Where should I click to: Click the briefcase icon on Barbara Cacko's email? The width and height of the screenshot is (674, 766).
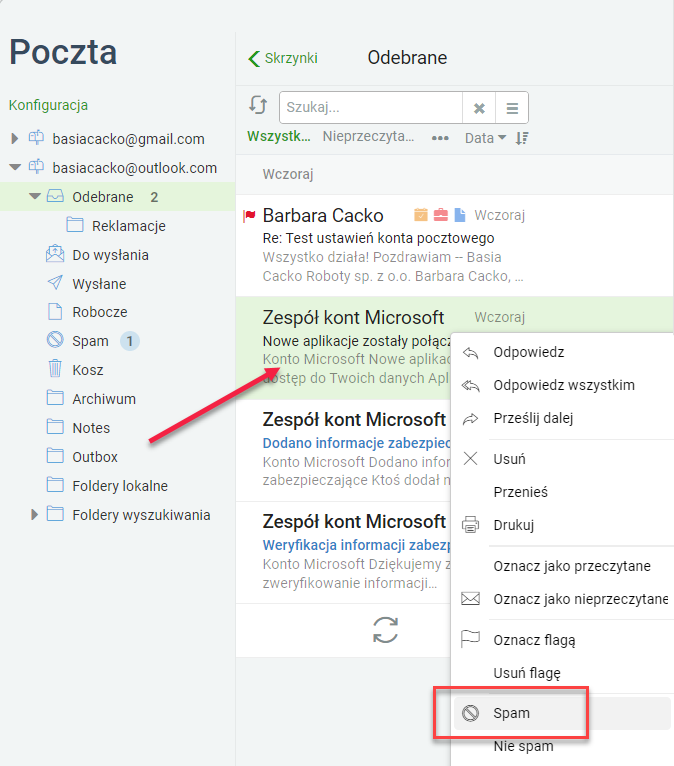pos(441,215)
